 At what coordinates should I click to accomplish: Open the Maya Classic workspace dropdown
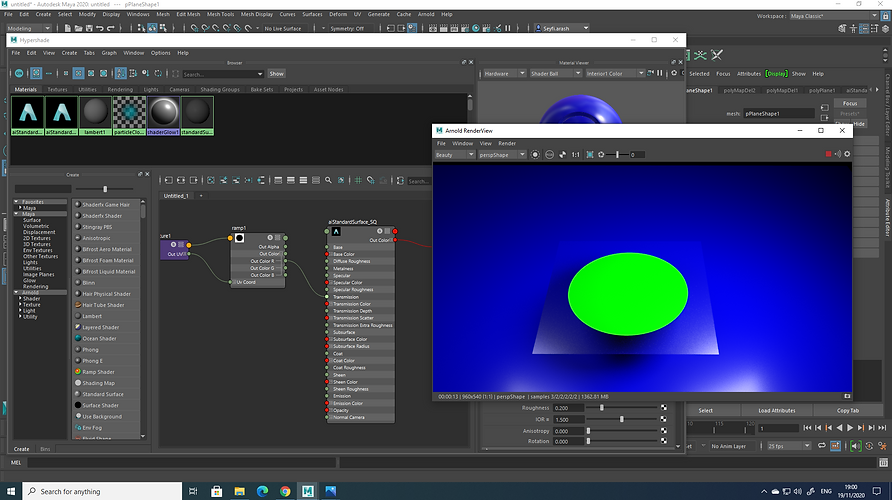pos(834,16)
